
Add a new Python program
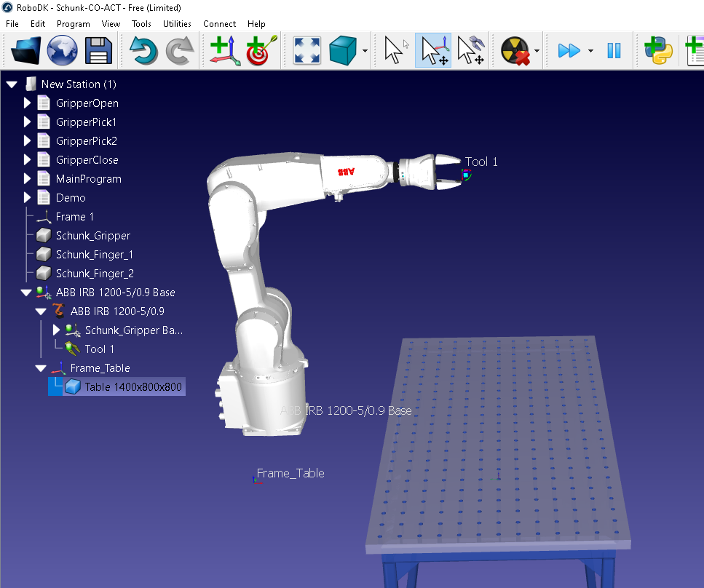[658, 50]
